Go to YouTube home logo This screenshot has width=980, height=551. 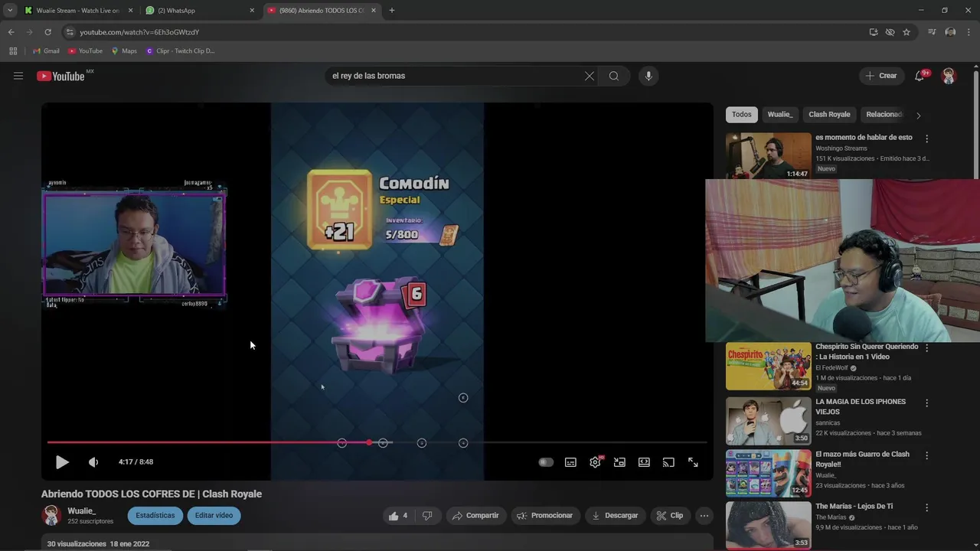point(61,76)
